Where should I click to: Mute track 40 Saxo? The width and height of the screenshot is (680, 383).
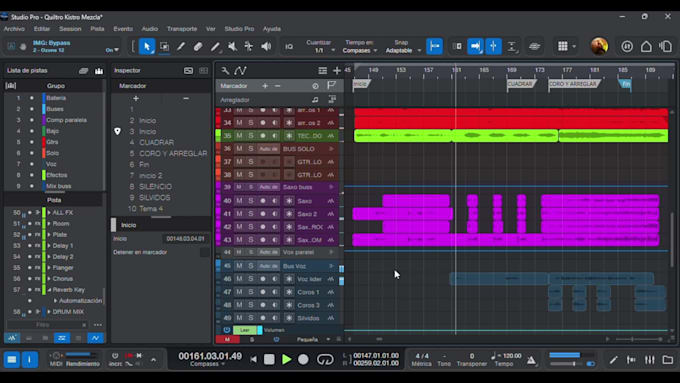[239, 201]
